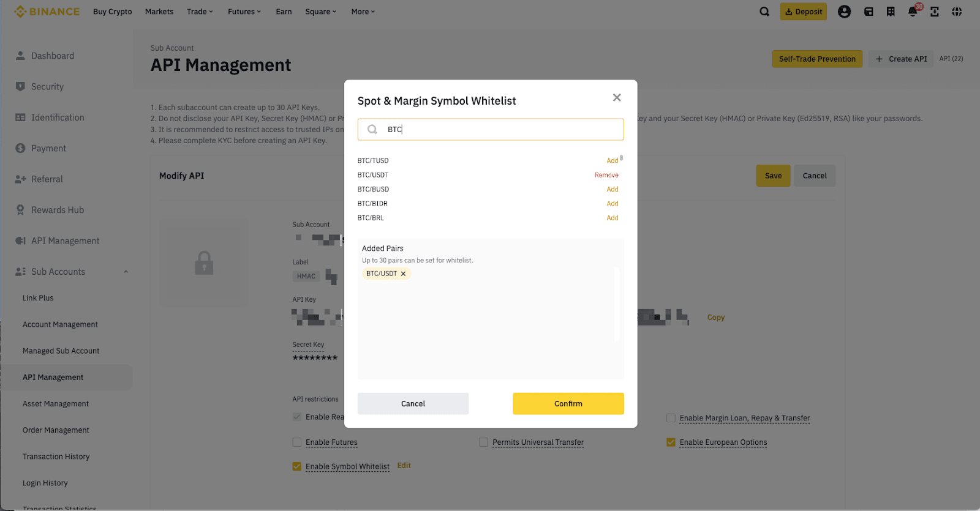Open Earn in top navigation
980x511 pixels.
click(x=284, y=12)
